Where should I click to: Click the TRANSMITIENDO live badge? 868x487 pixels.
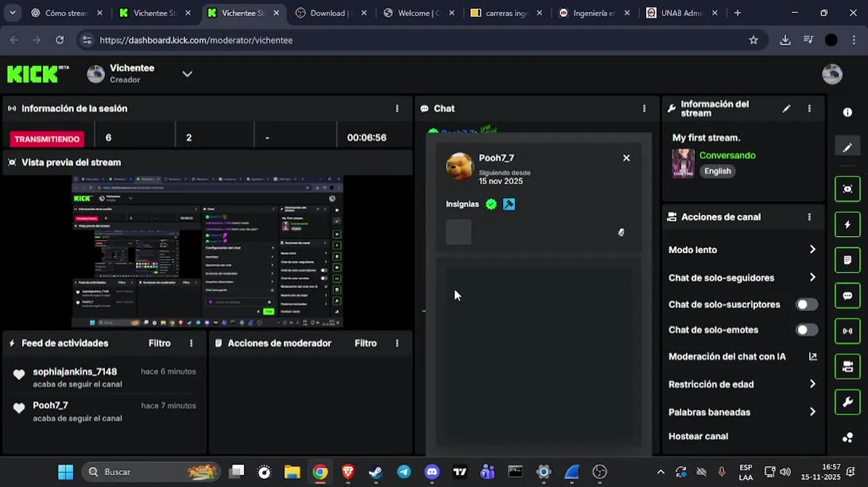(x=47, y=139)
